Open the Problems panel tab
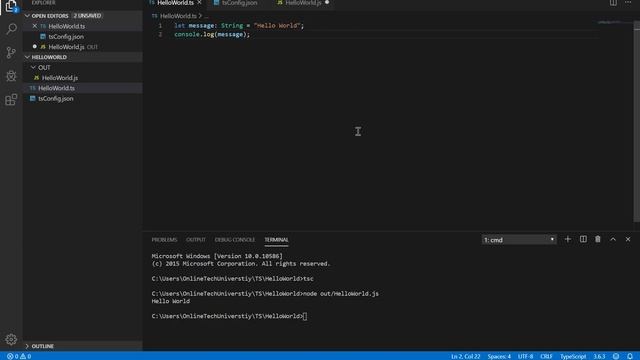640x360 pixels. (164, 240)
